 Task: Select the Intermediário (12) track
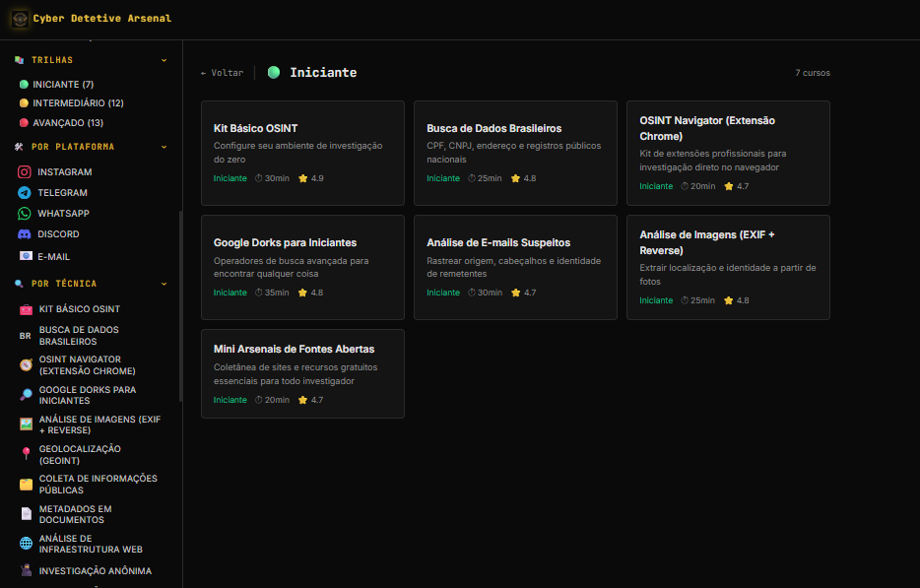72,103
